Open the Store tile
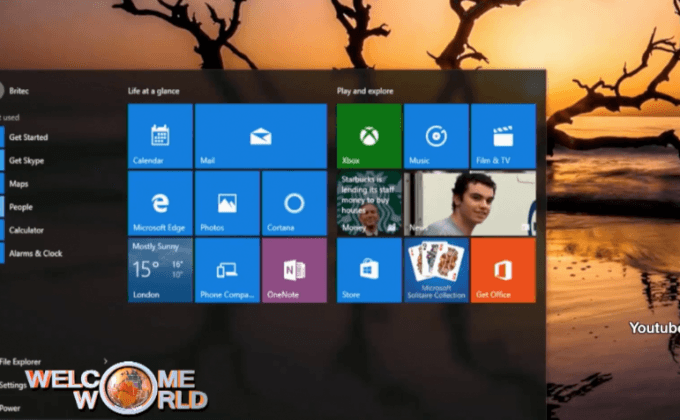This screenshot has height=420, width=680. click(369, 270)
